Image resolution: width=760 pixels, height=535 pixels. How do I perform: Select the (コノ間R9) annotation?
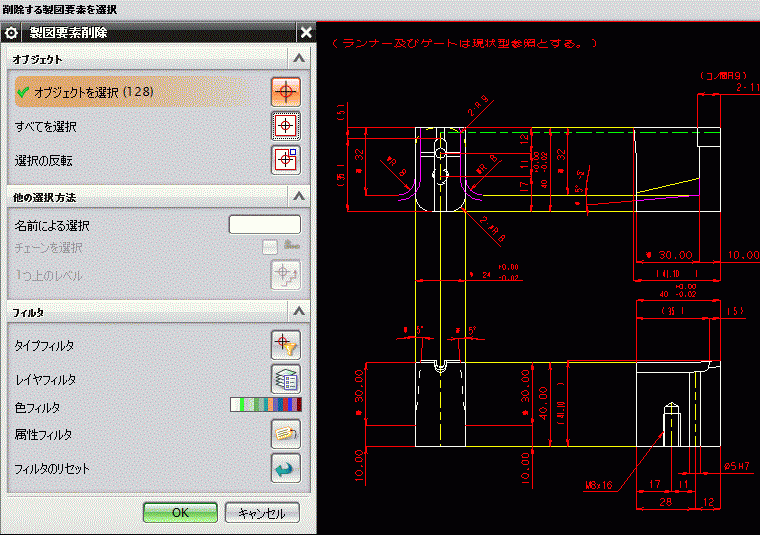point(723,76)
